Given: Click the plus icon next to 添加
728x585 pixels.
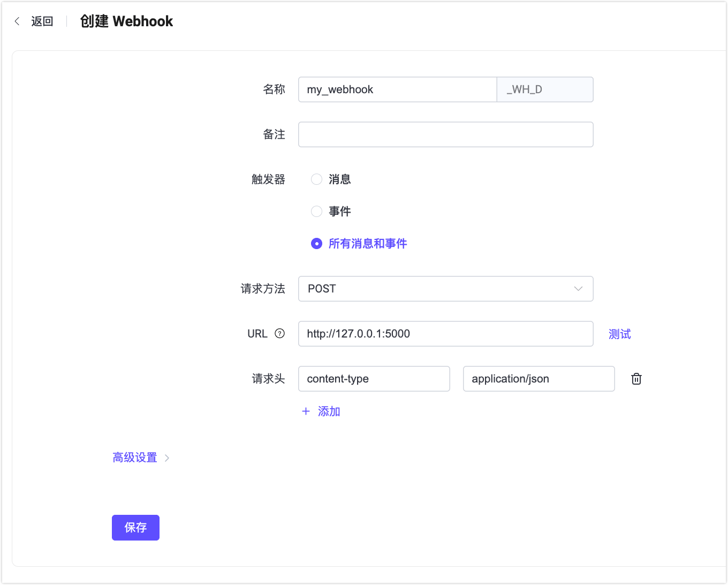Looking at the screenshot, I should click(306, 411).
